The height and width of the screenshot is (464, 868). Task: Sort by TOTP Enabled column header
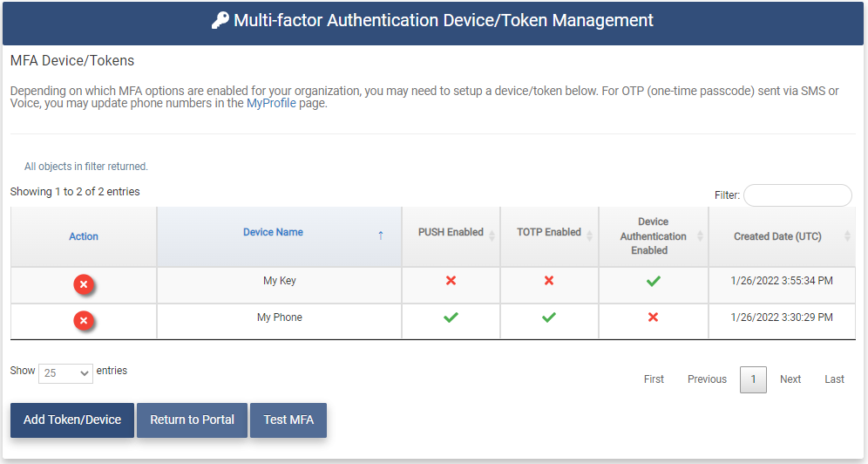pos(549,233)
